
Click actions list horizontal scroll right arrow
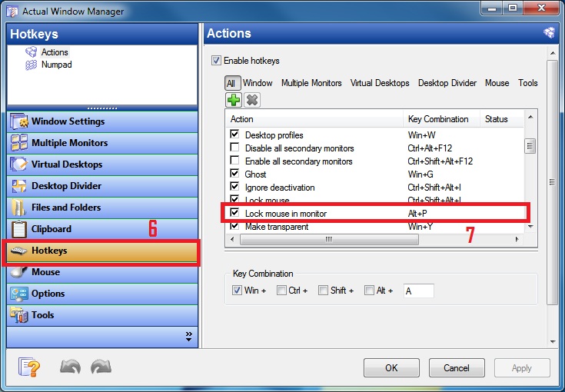pos(517,239)
